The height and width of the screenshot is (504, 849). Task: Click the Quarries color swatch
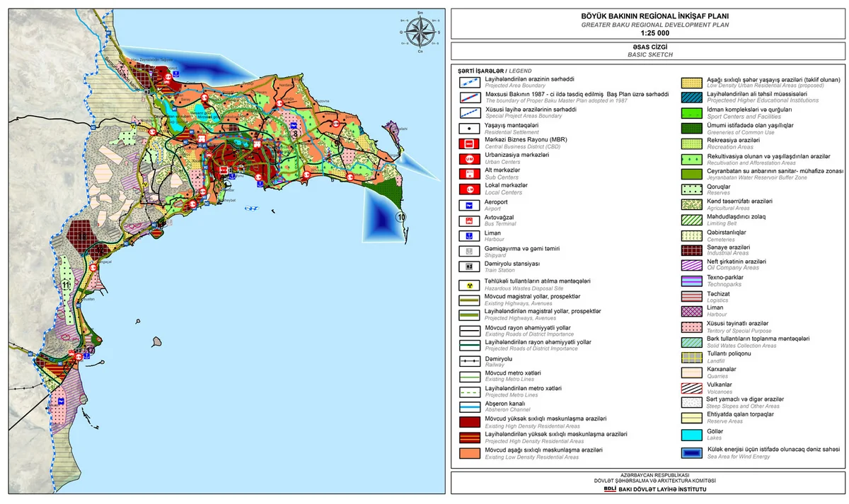(691, 373)
